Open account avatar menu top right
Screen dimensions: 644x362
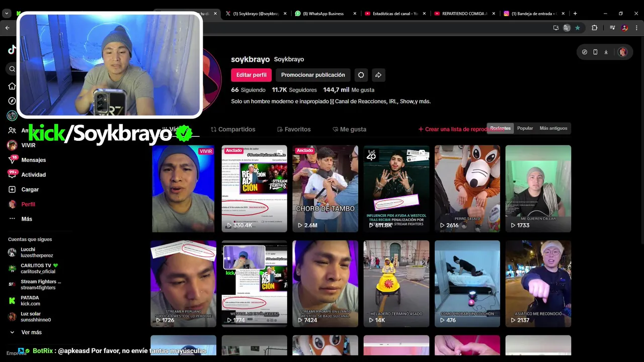coord(623,52)
